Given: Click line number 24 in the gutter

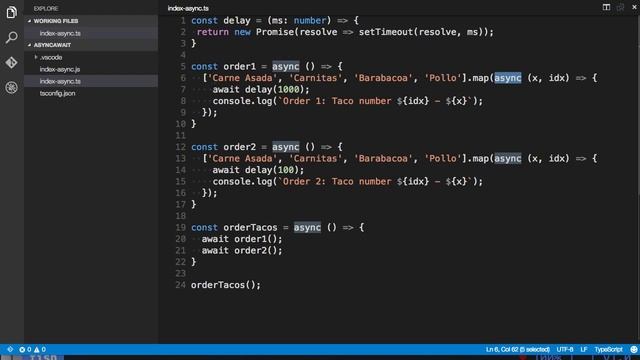Looking at the screenshot, I should [181, 285].
